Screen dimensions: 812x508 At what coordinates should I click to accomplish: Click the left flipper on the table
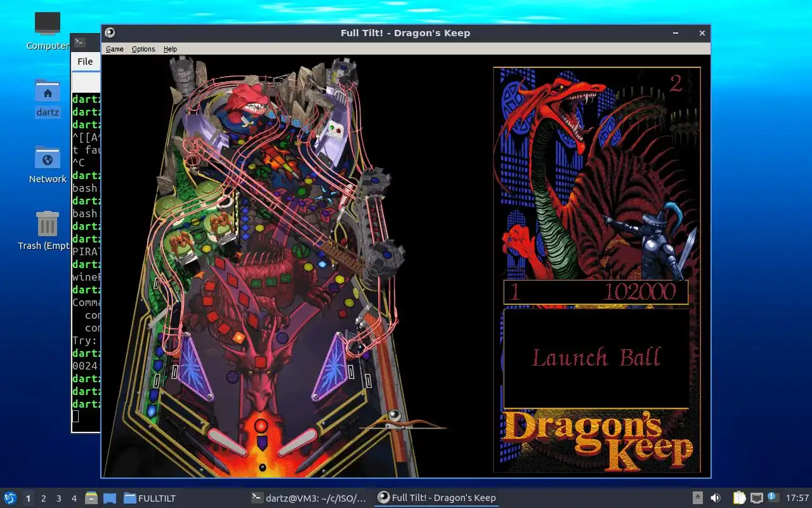coord(227,441)
